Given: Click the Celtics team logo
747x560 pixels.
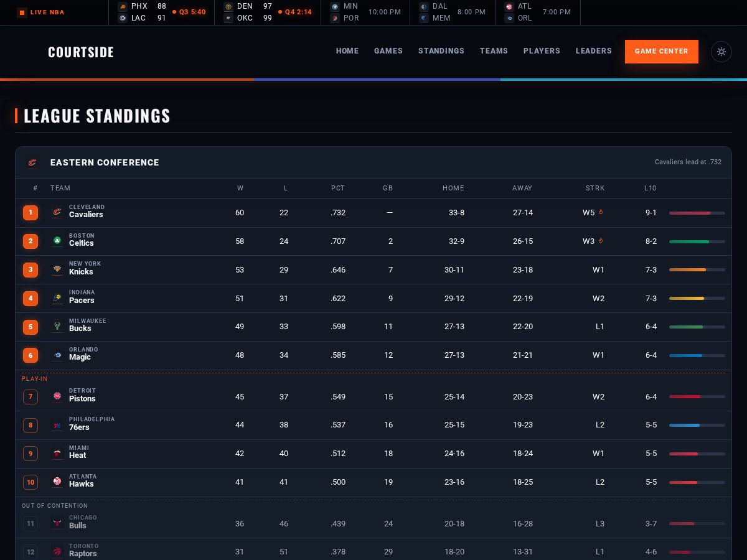Looking at the screenshot, I should [x=57, y=241].
